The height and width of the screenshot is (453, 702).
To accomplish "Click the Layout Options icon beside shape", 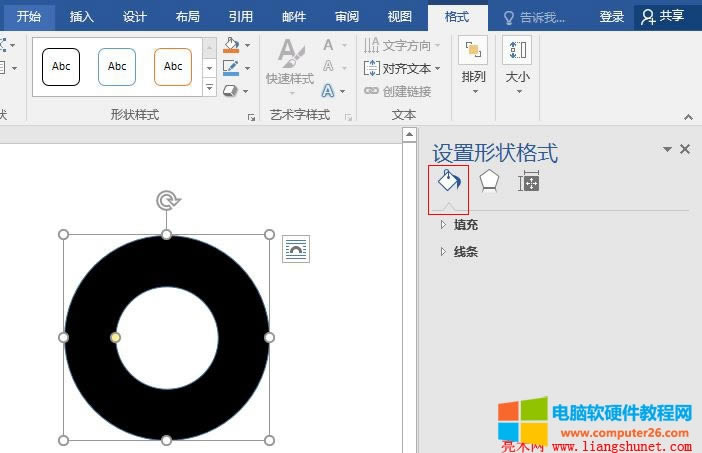I will click(x=296, y=249).
